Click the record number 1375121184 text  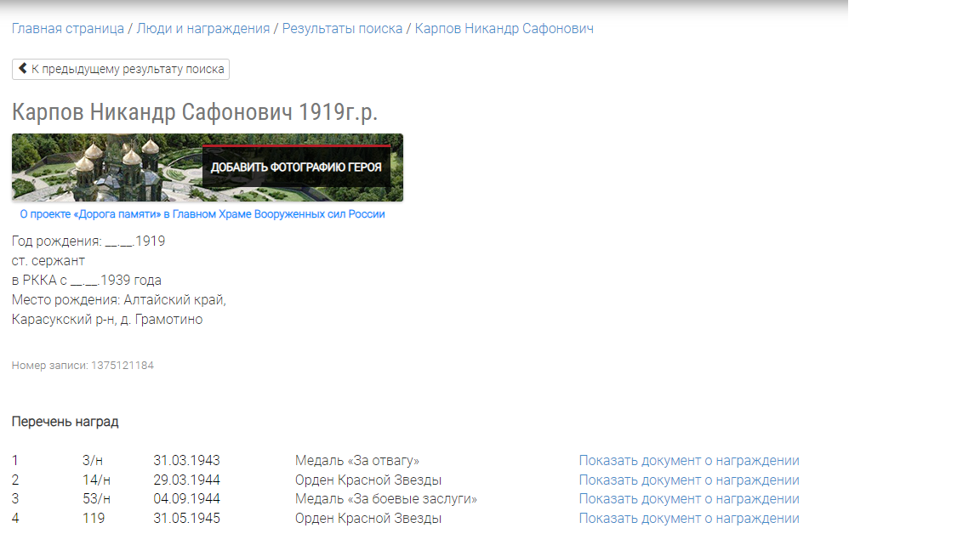122,366
